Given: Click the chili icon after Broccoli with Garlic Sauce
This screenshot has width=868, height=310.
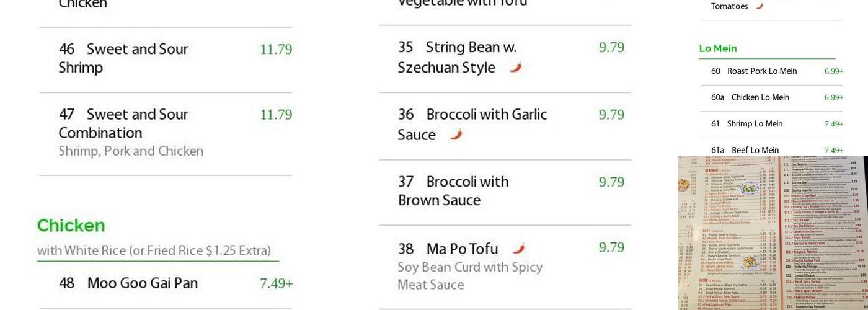Looking at the screenshot, I should coord(456,135).
